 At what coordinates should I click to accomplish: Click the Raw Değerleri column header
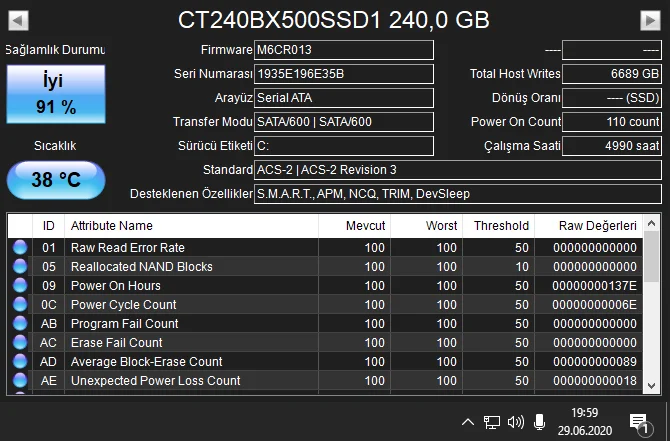(588, 226)
